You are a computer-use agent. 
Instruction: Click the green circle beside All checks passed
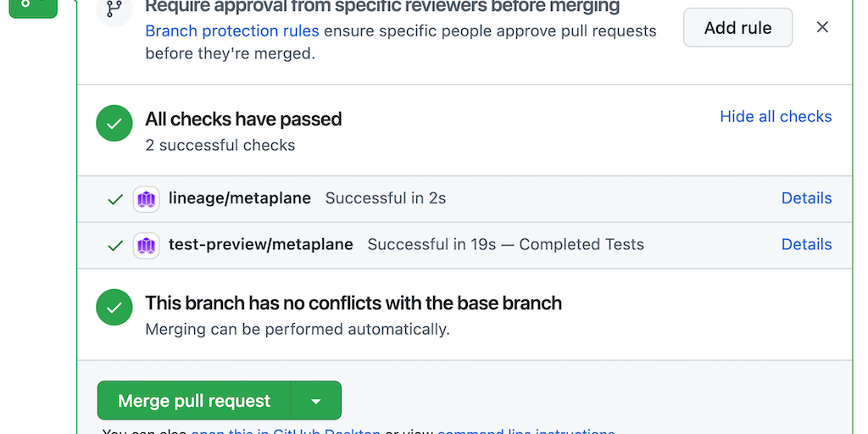point(114,124)
